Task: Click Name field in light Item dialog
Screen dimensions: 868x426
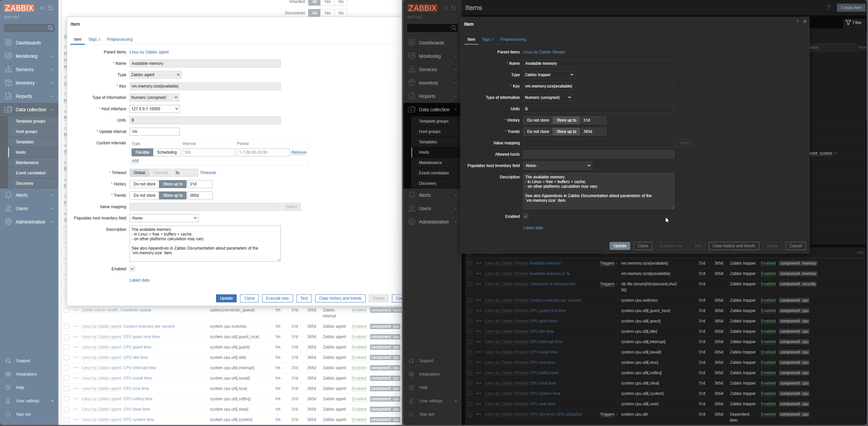Action: [x=205, y=64]
